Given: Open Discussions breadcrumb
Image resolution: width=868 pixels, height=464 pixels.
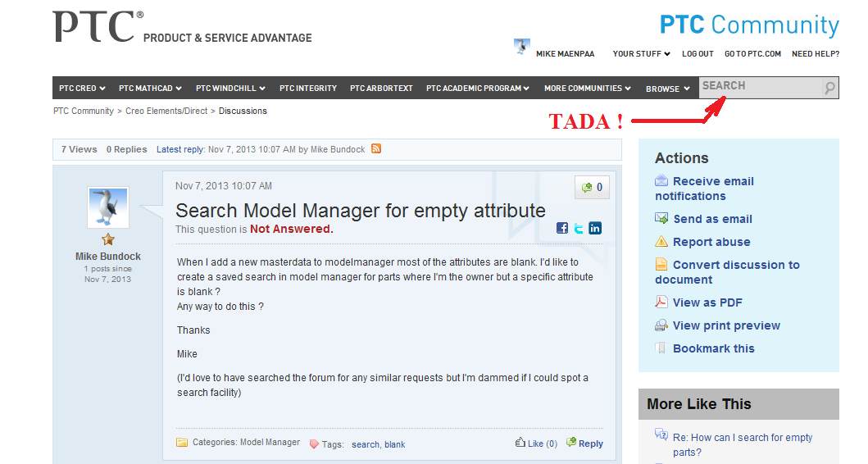Looking at the screenshot, I should [x=243, y=111].
